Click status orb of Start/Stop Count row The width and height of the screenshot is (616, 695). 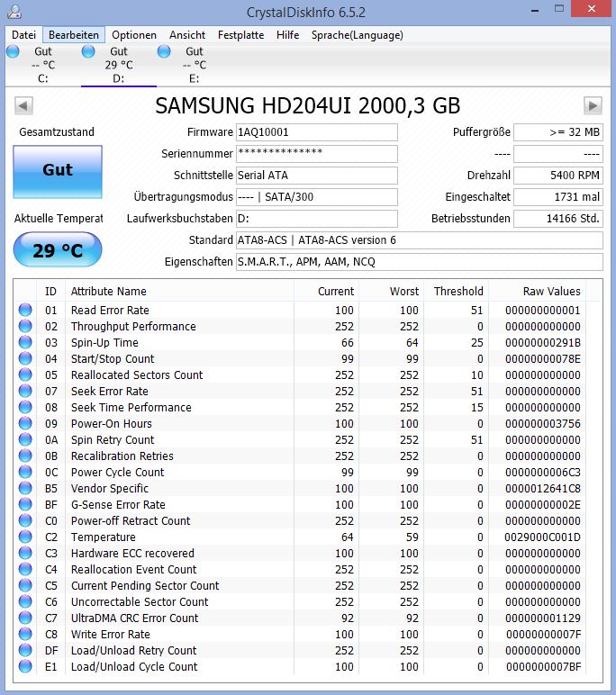point(25,358)
